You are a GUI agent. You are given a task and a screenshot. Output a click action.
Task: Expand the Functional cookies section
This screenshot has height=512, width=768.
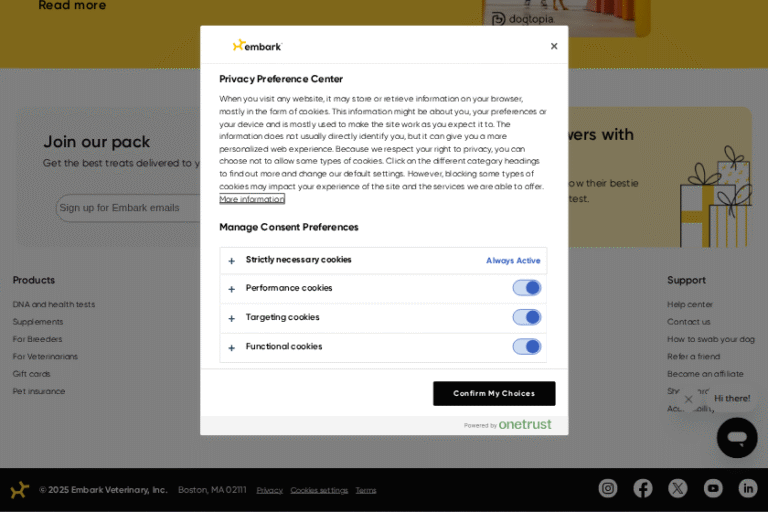(232, 348)
